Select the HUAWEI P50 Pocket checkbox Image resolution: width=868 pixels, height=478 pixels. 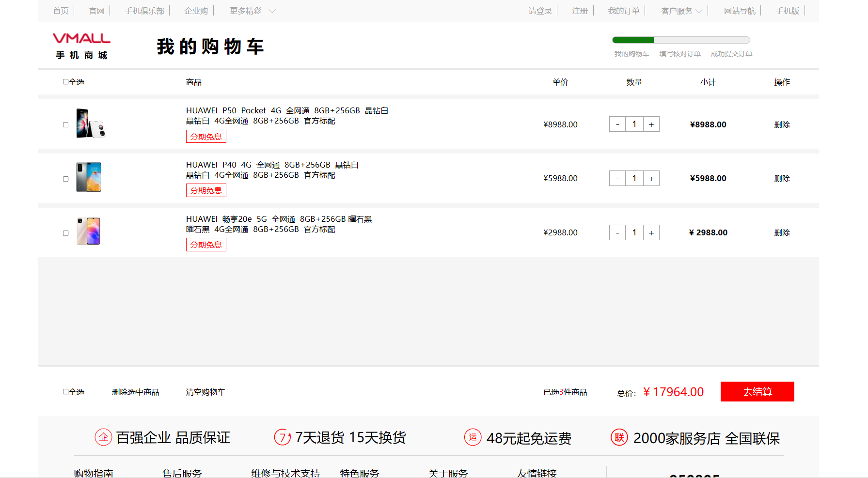click(x=66, y=125)
